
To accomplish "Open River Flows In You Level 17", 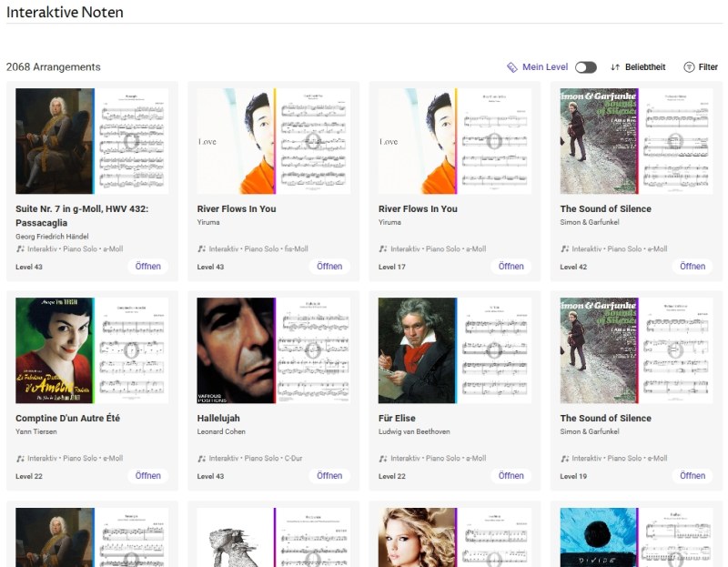I will pyautogui.click(x=511, y=267).
